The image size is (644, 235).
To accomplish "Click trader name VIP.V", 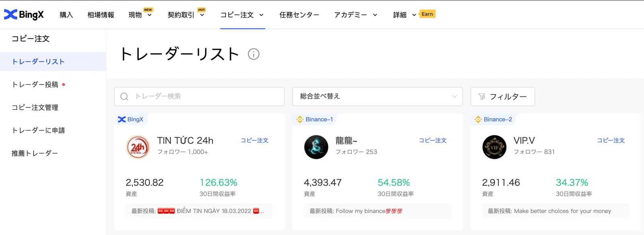I will [x=524, y=140].
